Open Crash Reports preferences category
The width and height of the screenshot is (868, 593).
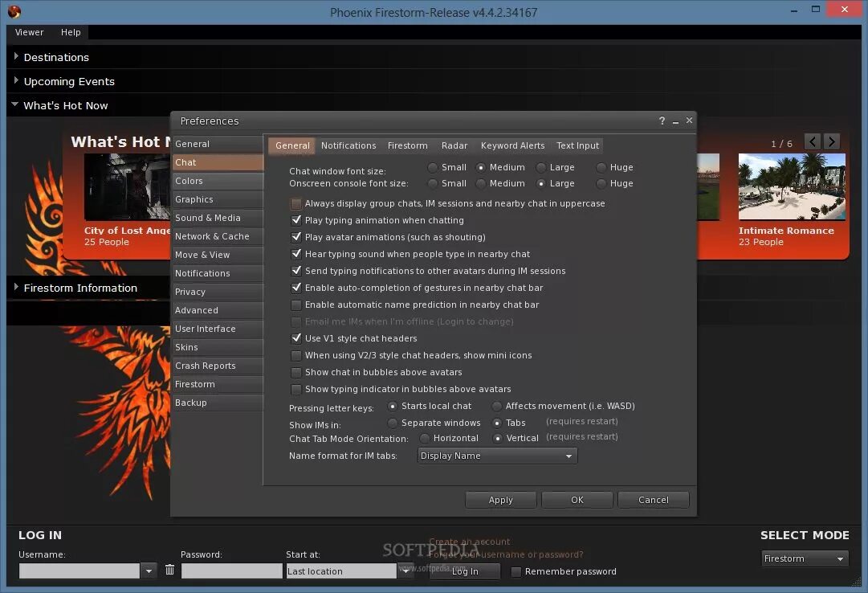218,366
